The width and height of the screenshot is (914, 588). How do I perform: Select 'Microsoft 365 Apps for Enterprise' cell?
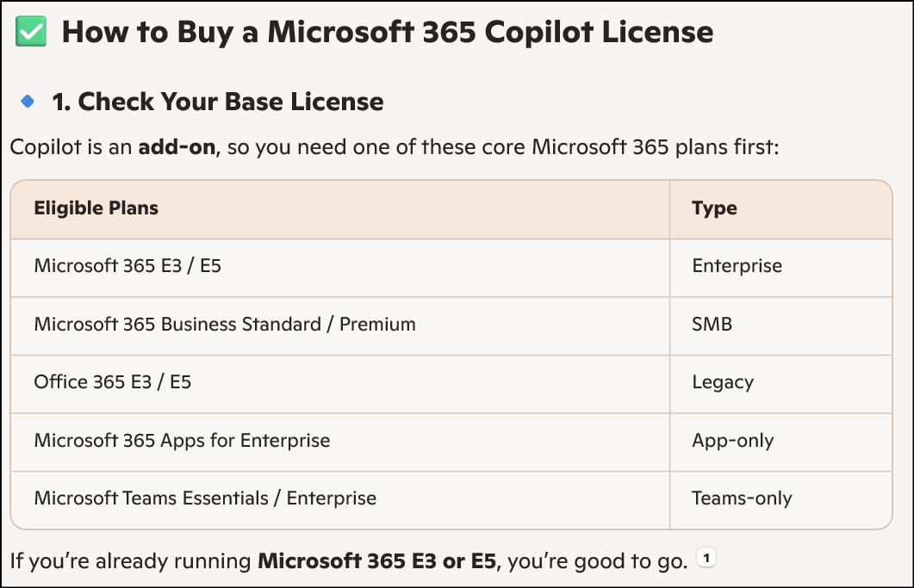(182, 441)
